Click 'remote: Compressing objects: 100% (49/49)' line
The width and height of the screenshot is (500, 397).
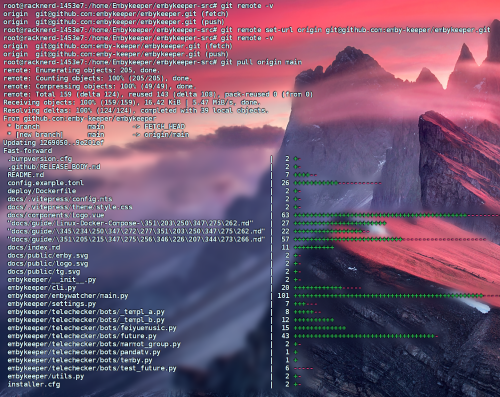(x=99, y=86)
